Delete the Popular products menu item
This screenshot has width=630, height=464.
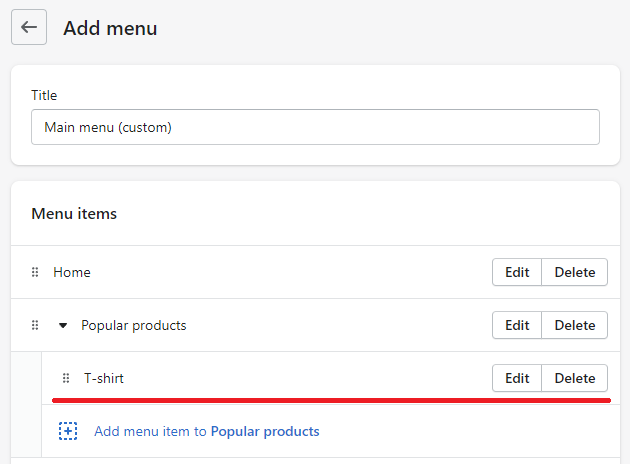click(575, 325)
